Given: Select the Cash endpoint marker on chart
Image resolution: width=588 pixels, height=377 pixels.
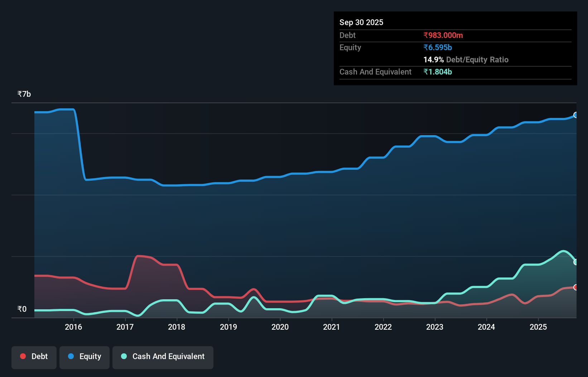Looking at the screenshot, I should (x=576, y=262).
